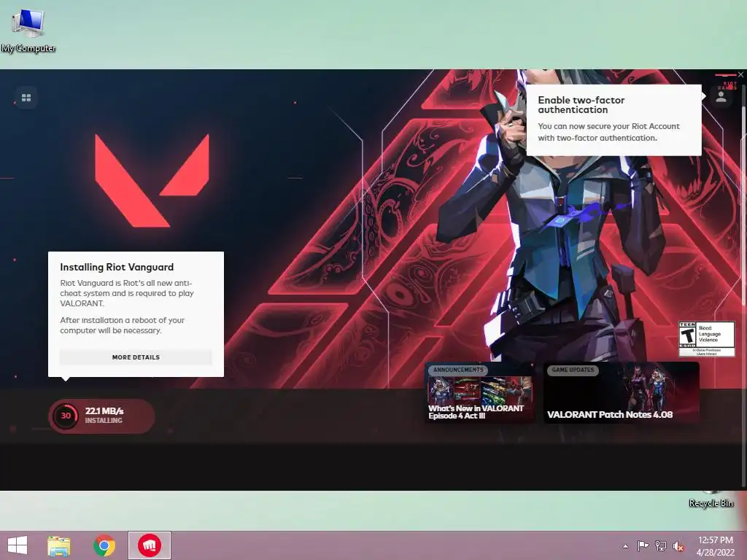Screen dimensions: 747x560
Task: Open File Explorer from taskbar
Action: point(58,545)
